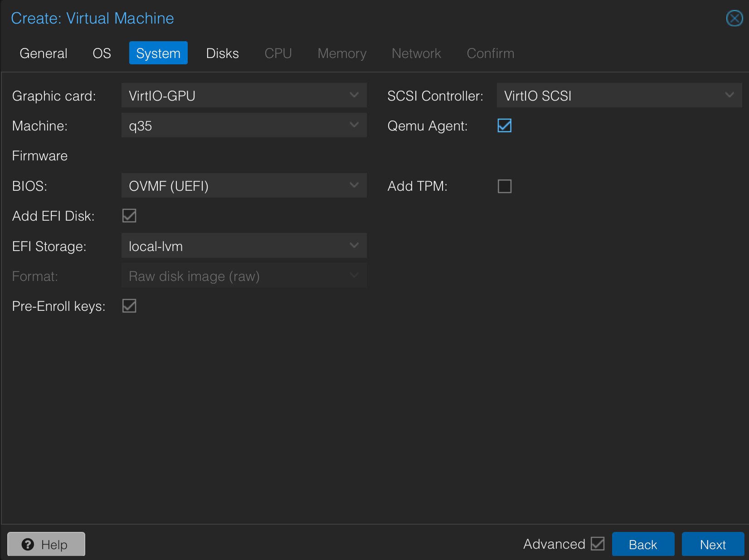Screen dimensions: 749x560
Task: Open the Graphic card dropdown
Action: point(354,95)
